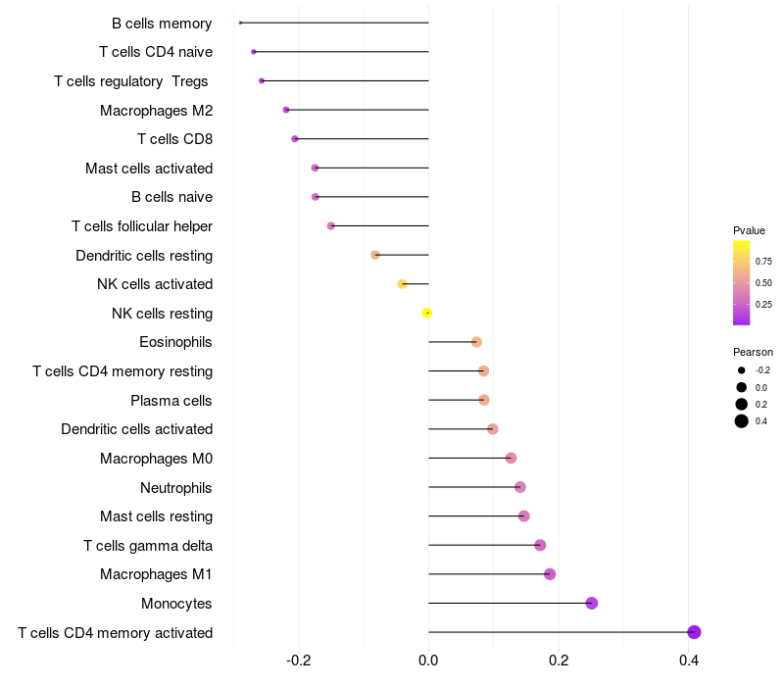Select the T cells gamma delta dot

point(540,545)
